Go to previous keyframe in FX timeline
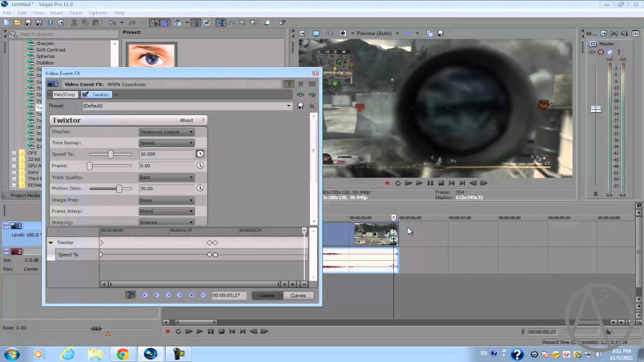The height and width of the screenshot is (362, 644). coord(156,295)
